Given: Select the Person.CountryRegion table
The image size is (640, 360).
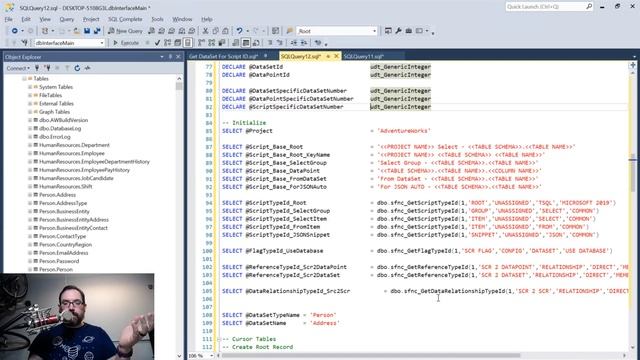Looking at the screenshot, I should tap(65, 244).
